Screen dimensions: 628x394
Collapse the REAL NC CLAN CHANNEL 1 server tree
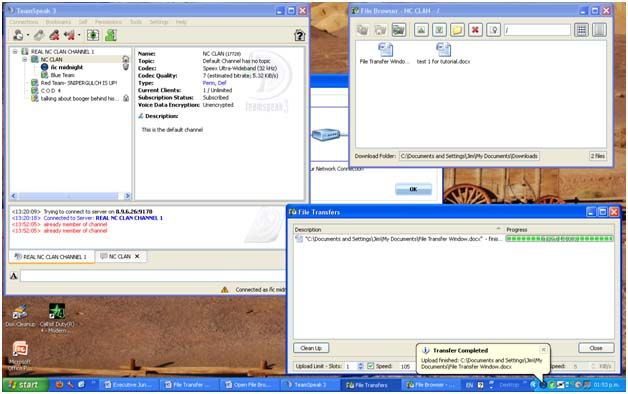pos(15,52)
